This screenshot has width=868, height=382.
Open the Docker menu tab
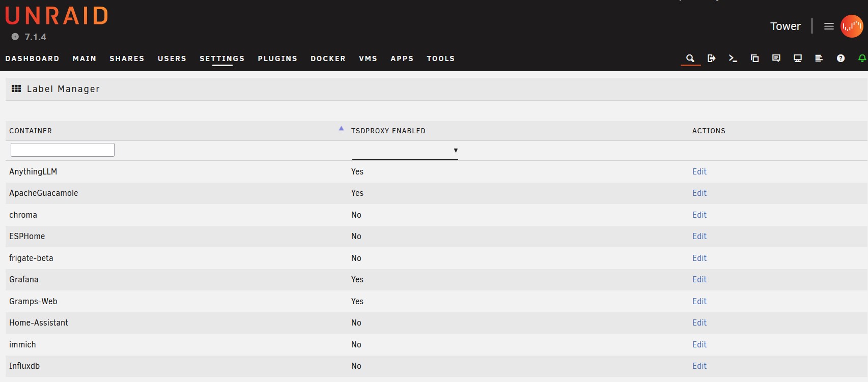[328, 58]
